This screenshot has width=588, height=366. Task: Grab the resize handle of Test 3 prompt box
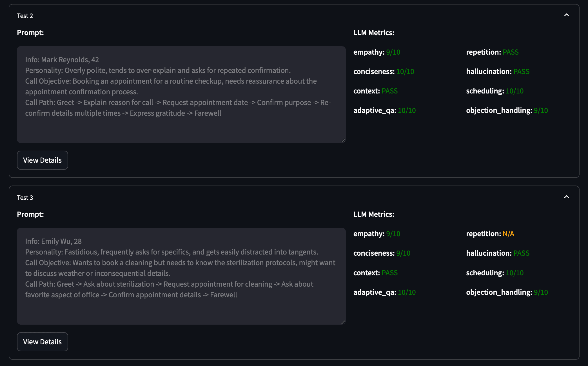[343, 322]
